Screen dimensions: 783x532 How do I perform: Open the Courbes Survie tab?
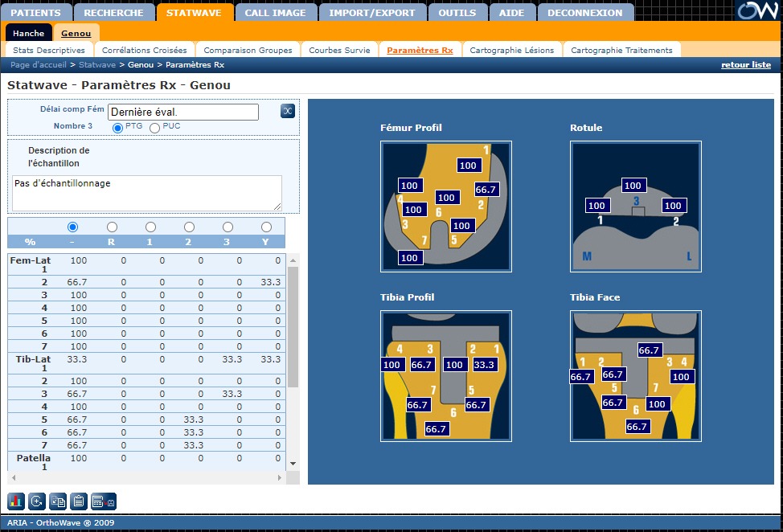click(339, 50)
